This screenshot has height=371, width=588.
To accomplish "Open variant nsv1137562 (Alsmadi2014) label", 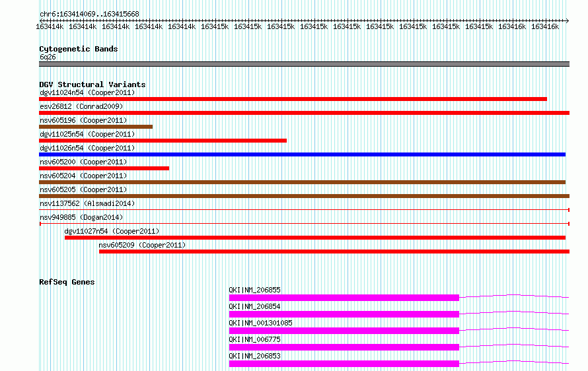I will point(87,203).
